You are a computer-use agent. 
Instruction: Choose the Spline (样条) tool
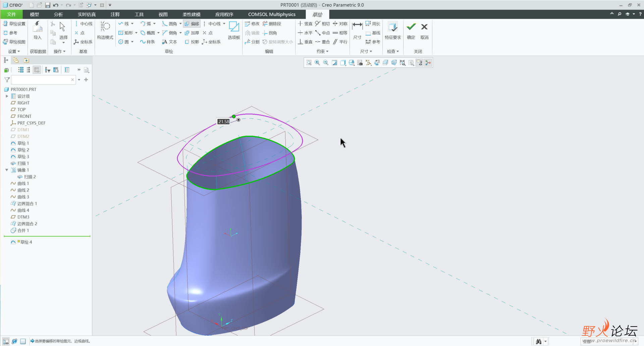(148, 42)
